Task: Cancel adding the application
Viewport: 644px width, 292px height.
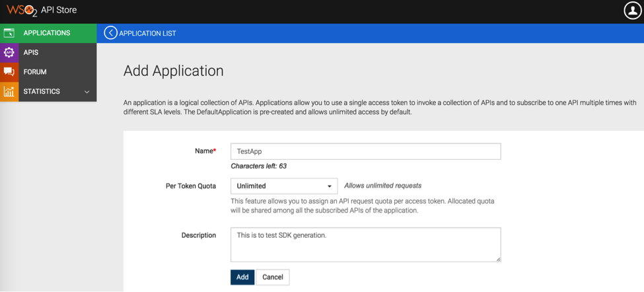Action: tap(272, 277)
